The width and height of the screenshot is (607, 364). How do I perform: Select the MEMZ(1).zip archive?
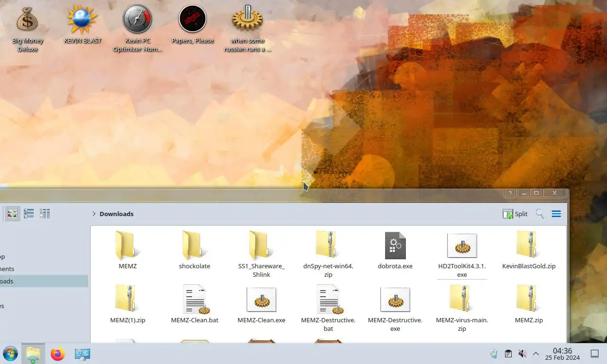coord(128,304)
